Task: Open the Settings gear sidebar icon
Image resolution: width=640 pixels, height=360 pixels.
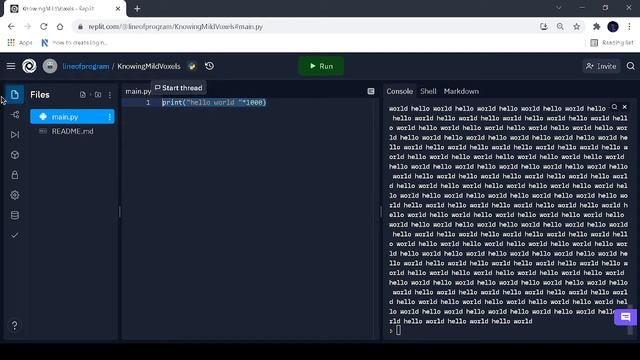Action: coord(15,195)
